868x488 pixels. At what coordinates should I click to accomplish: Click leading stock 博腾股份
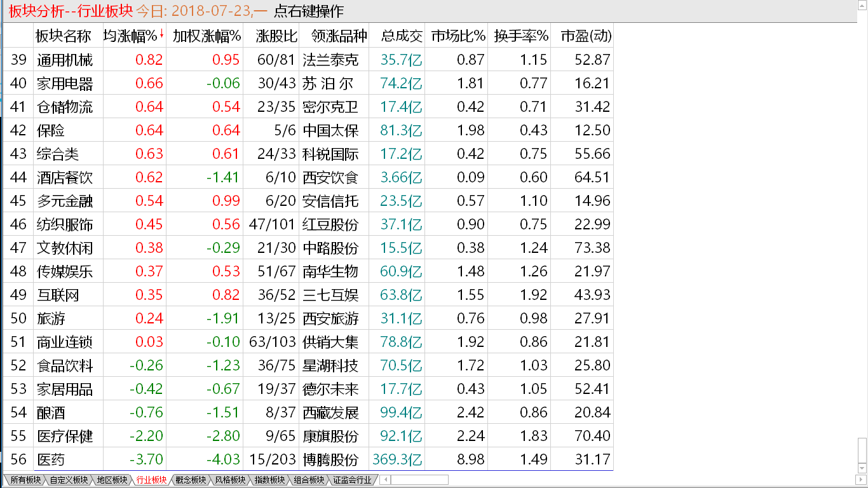coord(330,459)
